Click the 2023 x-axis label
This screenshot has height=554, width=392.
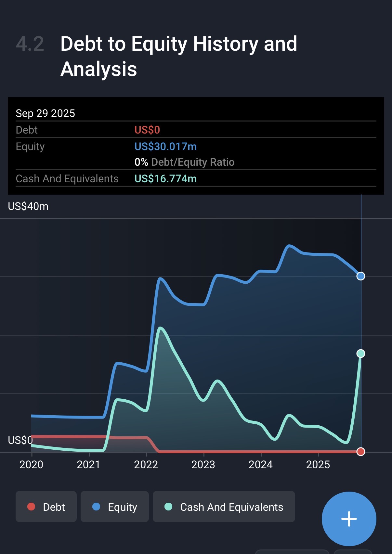(x=203, y=465)
